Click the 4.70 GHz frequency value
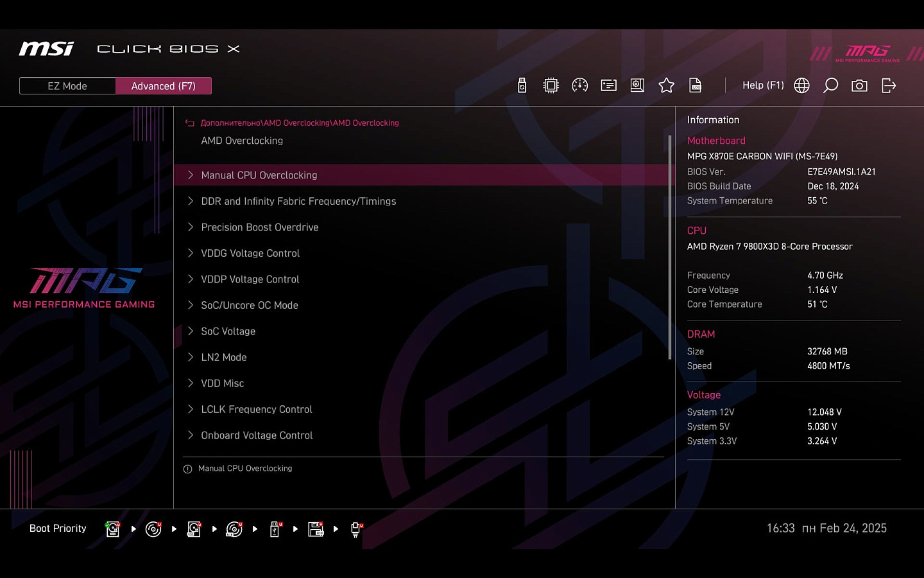Viewport: 924px width, 578px height. pos(825,276)
